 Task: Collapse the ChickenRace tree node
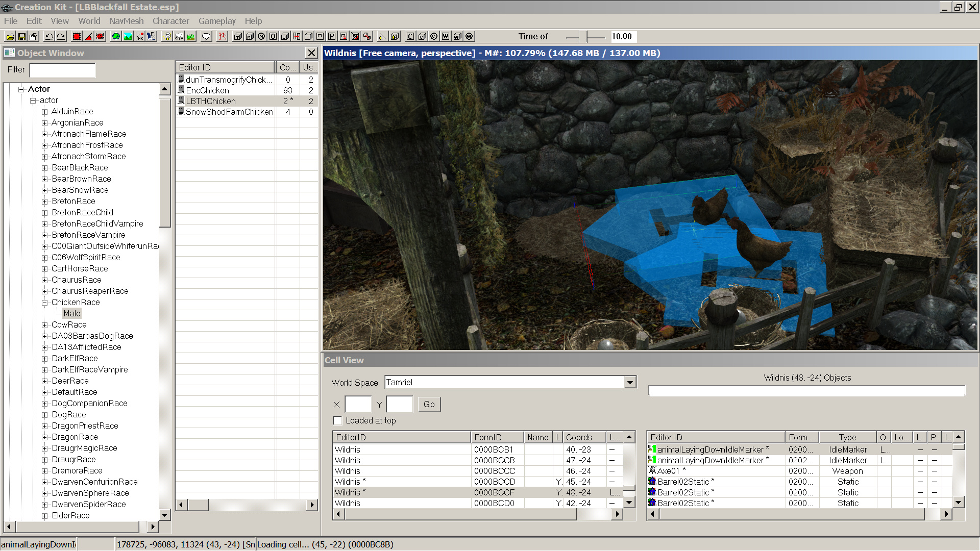[x=45, y=303]
